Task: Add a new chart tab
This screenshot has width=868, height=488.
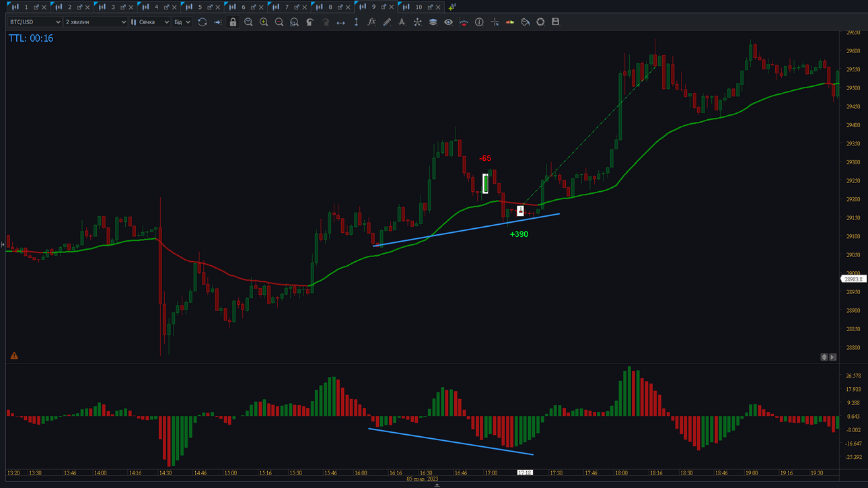Action: click(x=451, y=7)
